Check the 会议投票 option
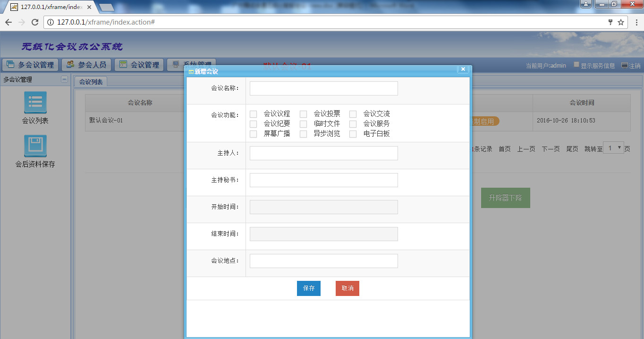 [x=304, y=114]
